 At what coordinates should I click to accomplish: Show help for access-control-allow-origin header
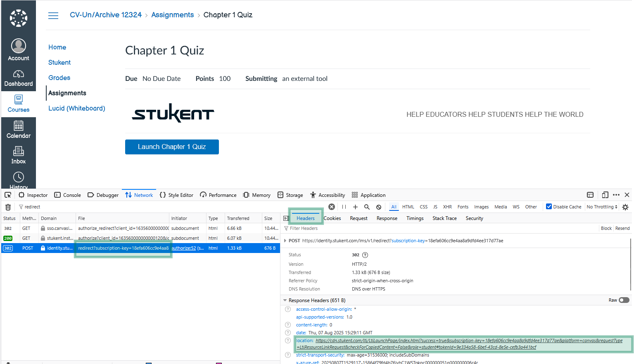(x=288, y=309)
